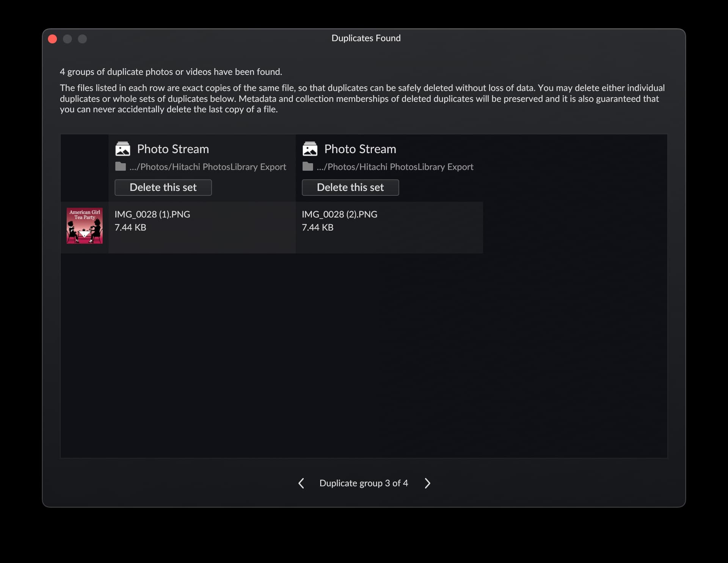Click the right Photo Stream library icon
This screenshot has height=563, width=728.
[x=310, y=149]
